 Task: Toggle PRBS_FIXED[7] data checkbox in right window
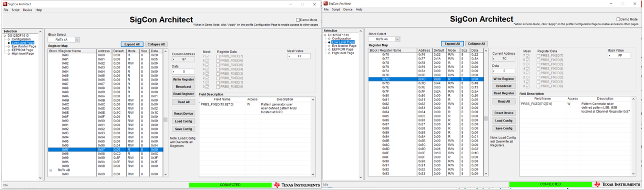539,56
